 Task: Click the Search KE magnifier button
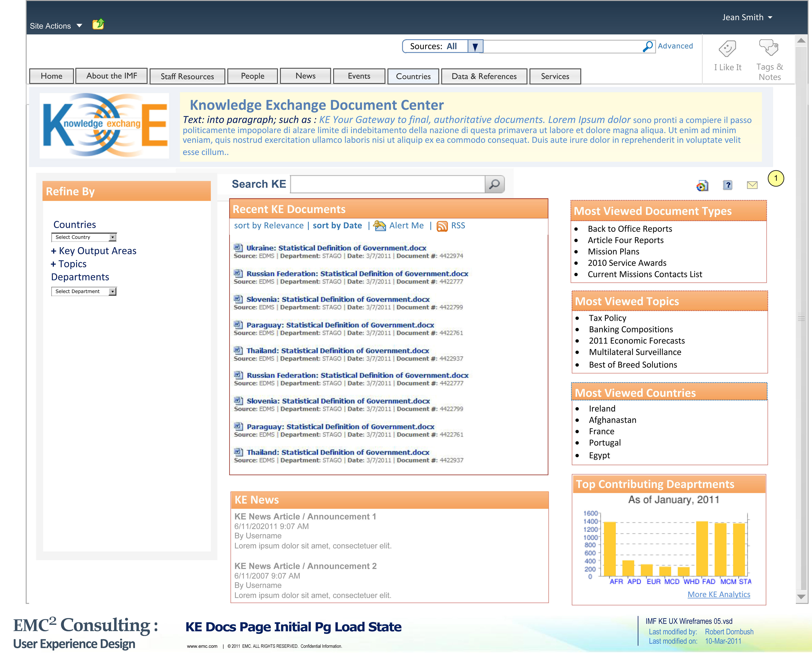[494, 184]
